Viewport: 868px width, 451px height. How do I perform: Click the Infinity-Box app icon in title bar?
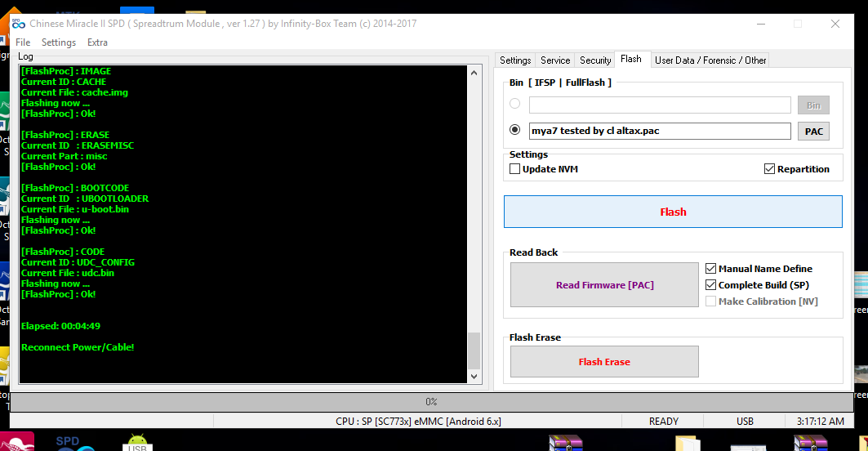pyautogui.click(x=19, y=23)
